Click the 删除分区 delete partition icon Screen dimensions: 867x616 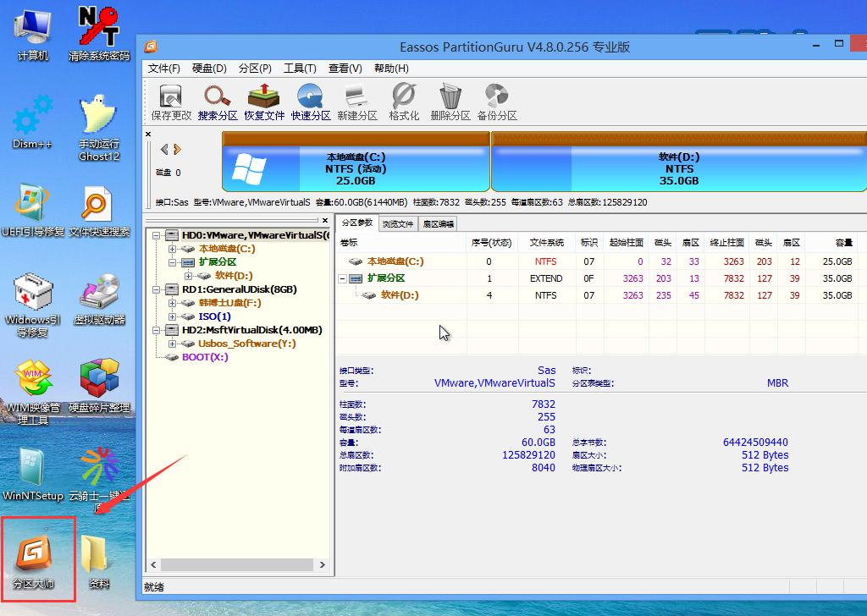pyautogui.click(x=450, y=96)
